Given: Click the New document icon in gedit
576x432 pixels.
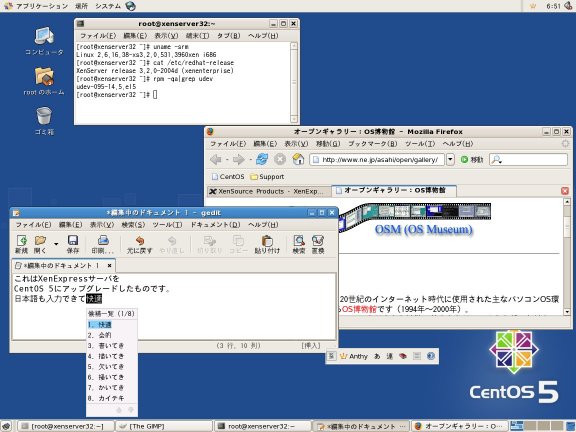Looking at the screenshot, I should tap(21, 244).
